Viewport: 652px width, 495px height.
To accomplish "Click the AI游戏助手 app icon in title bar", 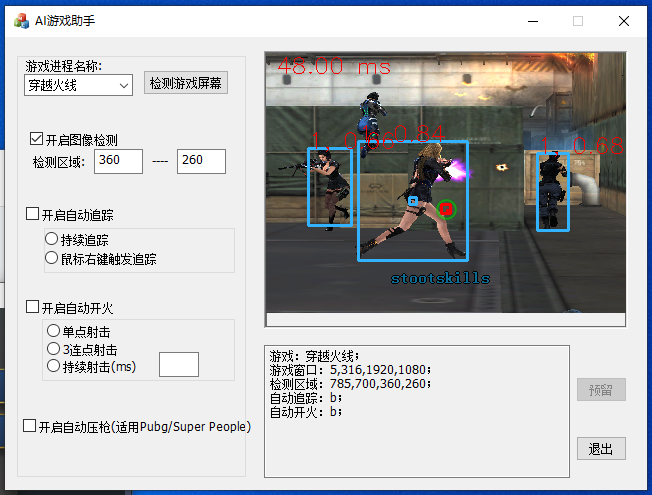I will [22, 21].
